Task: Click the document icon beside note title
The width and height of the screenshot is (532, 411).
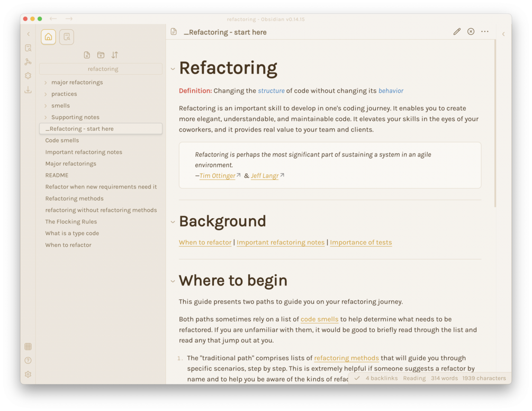Action: tap(174, 32)
